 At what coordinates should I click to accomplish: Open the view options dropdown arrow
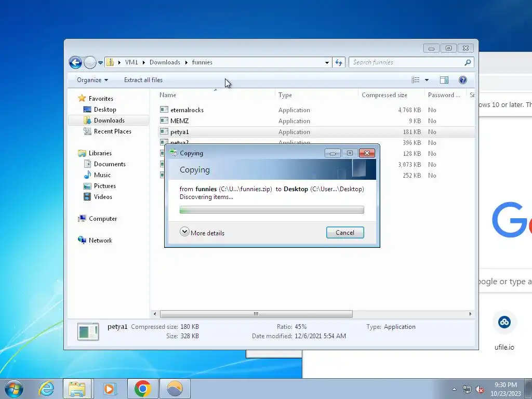tap(427, 80)
